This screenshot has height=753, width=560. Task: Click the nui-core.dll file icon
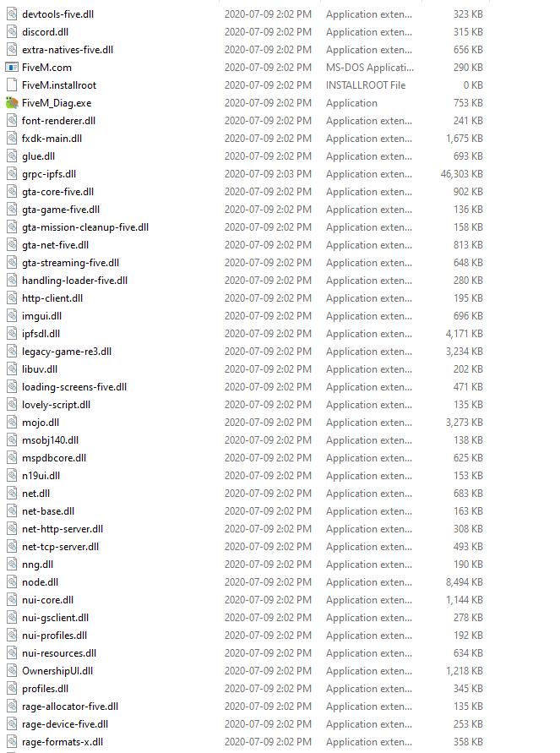click(12, 600)
